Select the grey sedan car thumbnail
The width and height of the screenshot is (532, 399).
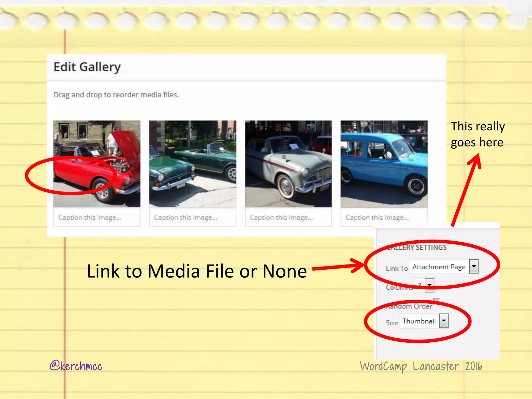point(288,164)
